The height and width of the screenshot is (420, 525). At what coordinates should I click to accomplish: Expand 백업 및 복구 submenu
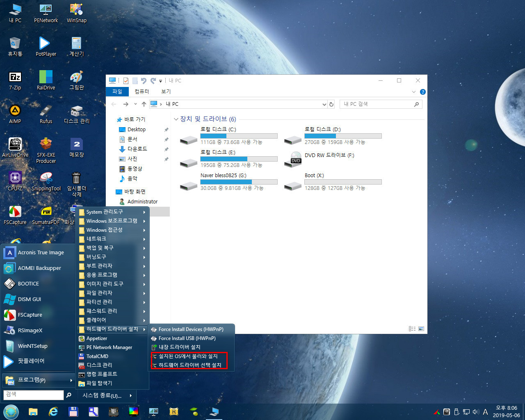tap(112, 248)
